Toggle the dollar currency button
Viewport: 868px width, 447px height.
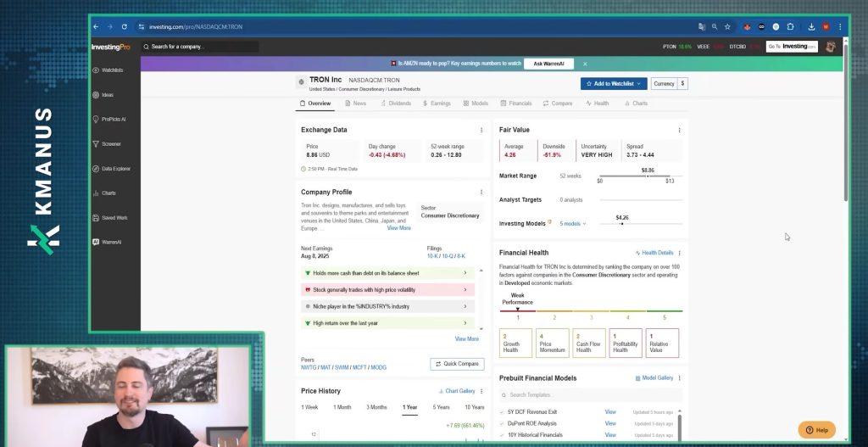click(682, 84)
